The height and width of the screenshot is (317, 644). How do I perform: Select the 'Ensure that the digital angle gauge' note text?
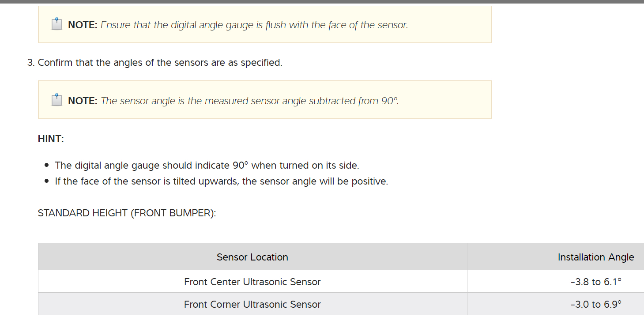coord(254,25)
